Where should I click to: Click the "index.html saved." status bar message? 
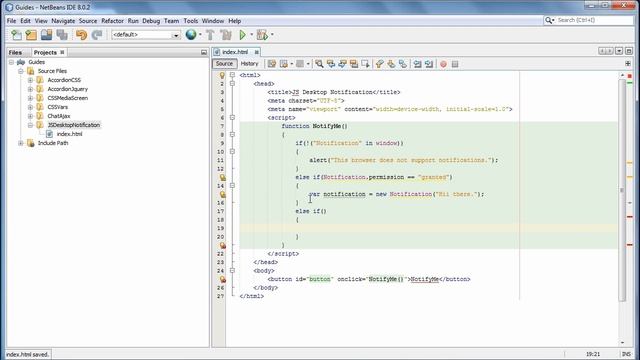[x=28, y=354]
